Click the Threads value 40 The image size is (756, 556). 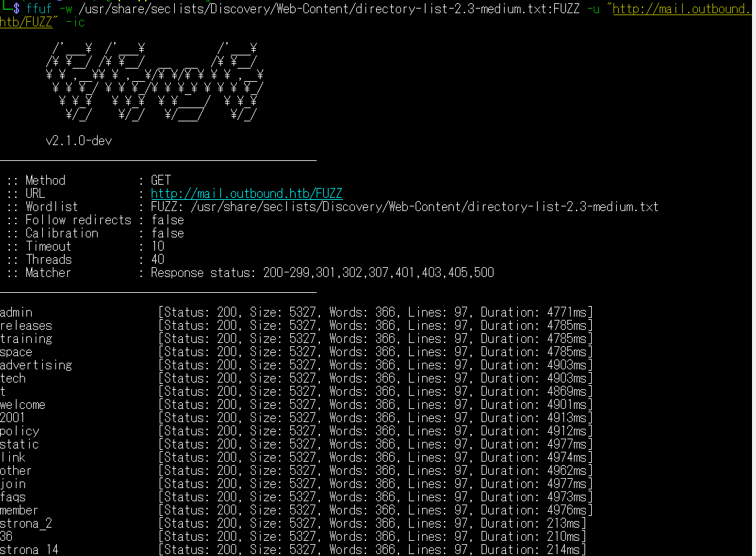pos(158,260)
